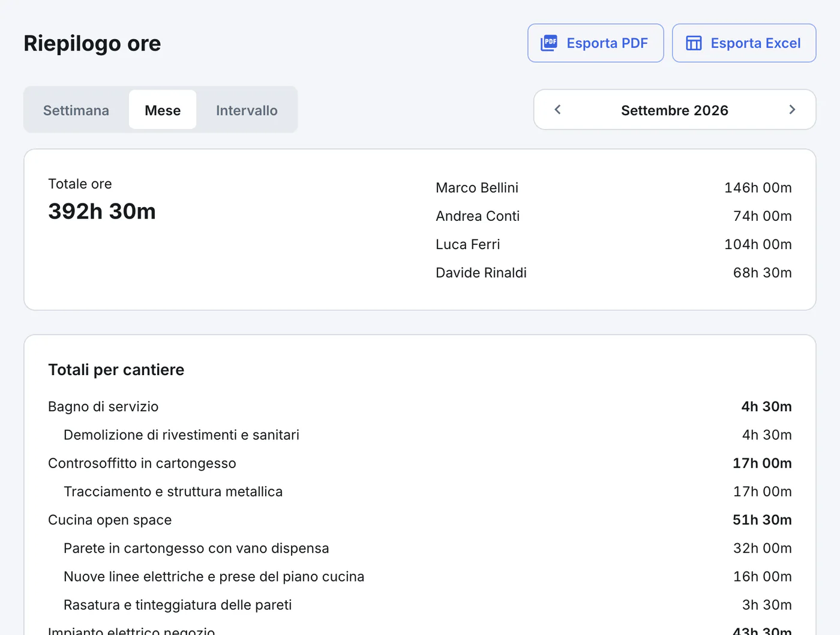
Task: Click the Totale ore label
Action: pyautogui.click(x=80, y=184)
